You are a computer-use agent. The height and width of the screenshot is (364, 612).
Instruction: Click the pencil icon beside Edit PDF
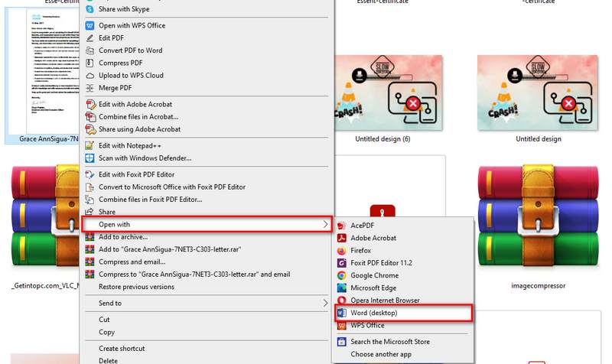[90, 37]
